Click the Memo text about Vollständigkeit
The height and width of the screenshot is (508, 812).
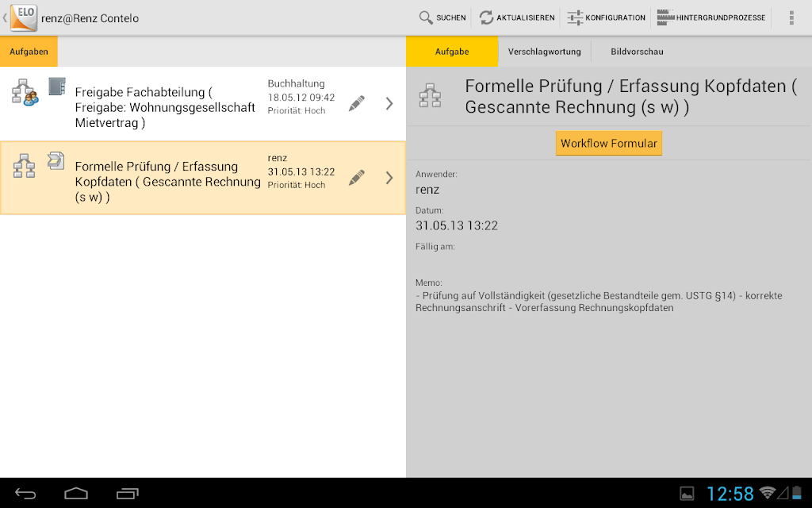(x=599, y=302)
